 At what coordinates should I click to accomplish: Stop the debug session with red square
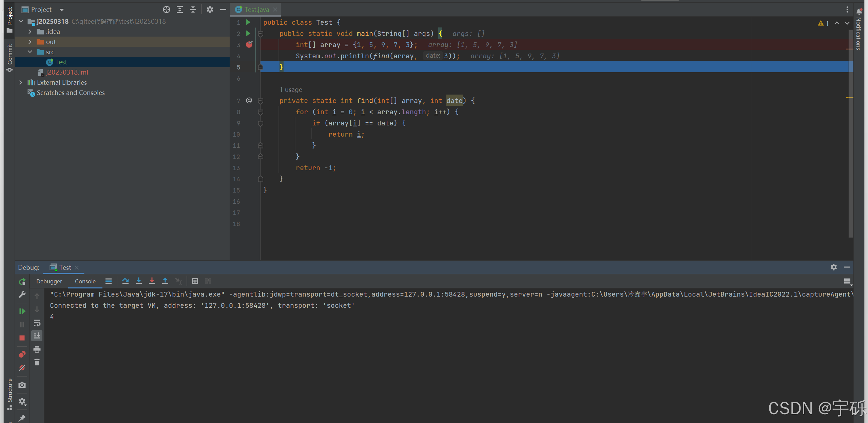coord(22,338)
